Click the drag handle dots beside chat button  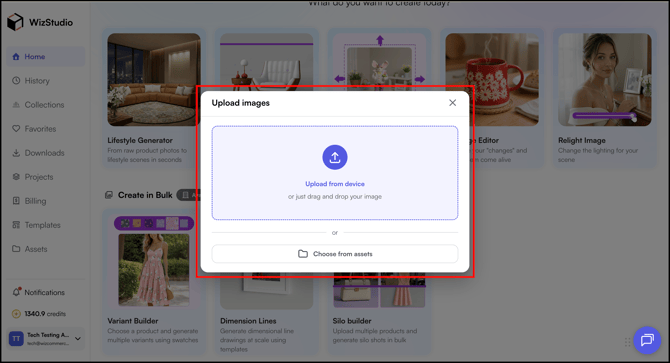(x=627, y=342)
